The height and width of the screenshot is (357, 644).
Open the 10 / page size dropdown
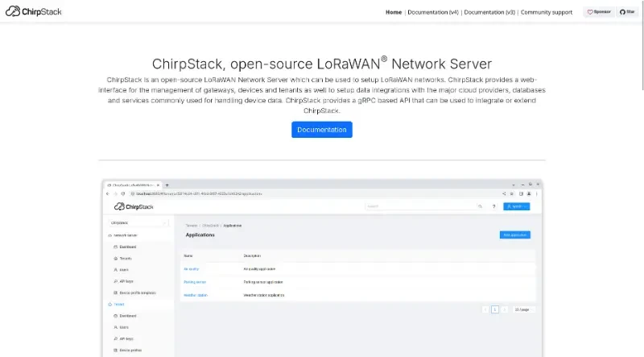(523, 309)
